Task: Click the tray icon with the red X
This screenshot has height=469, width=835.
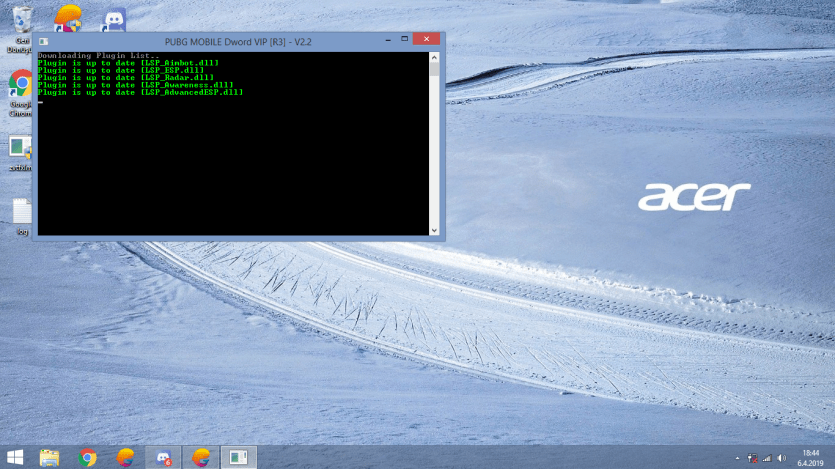Action: (x=752, y=458)
